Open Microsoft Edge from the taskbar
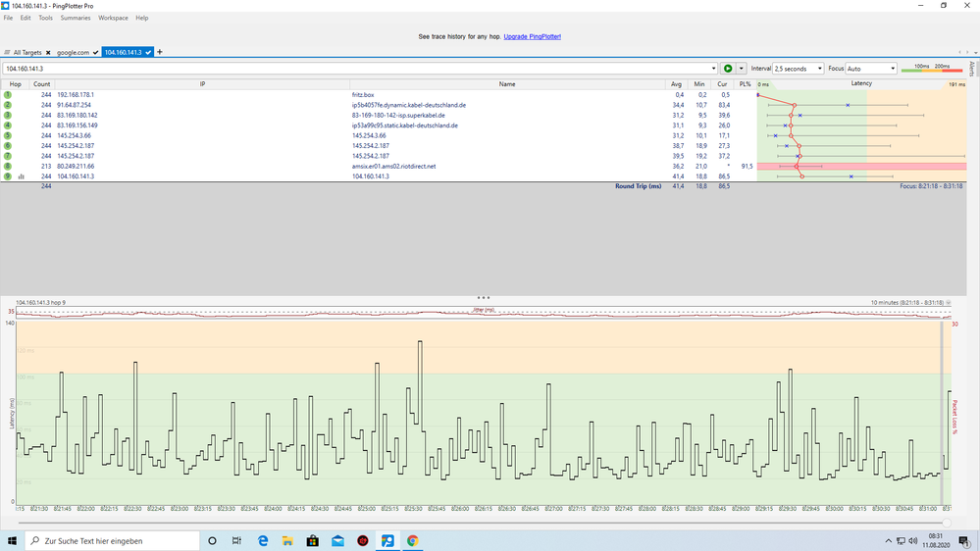This screenshot has height=551, width=980. (x=263, y=541)
